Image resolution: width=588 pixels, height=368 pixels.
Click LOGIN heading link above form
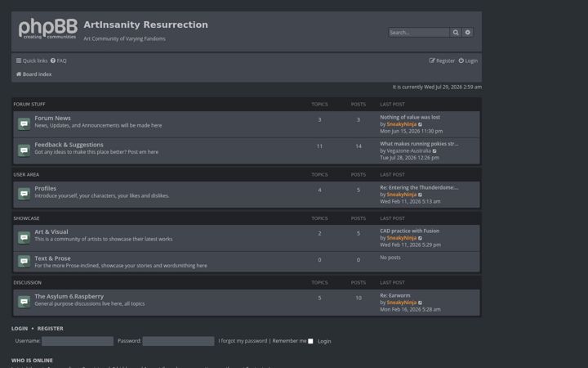(20, 329)
